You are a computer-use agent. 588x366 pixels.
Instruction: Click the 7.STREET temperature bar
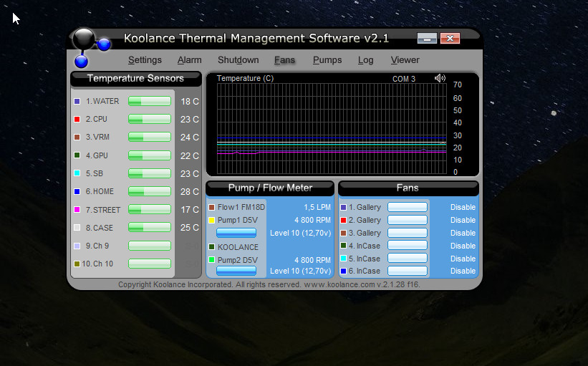pyautogui.click(x=150, y=209)
